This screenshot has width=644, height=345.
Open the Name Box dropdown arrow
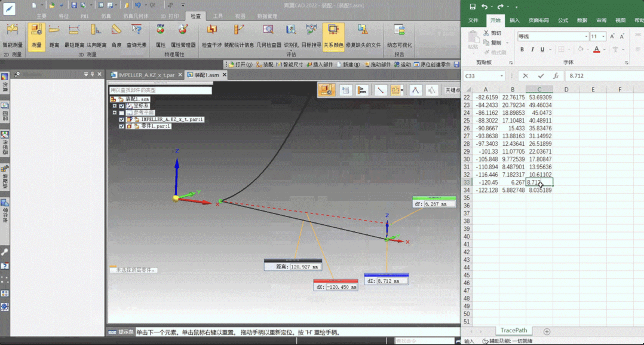[x=502, y=76]
